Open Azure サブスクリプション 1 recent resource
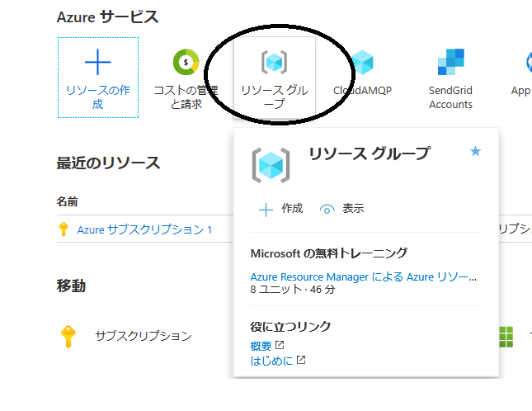 click(x=144, y=229)
